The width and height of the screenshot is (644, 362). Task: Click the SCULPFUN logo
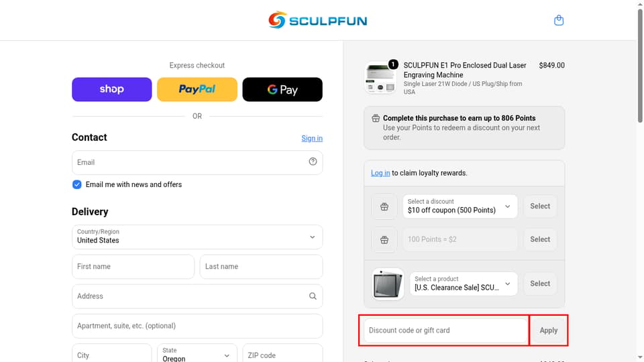coord(317,20)
